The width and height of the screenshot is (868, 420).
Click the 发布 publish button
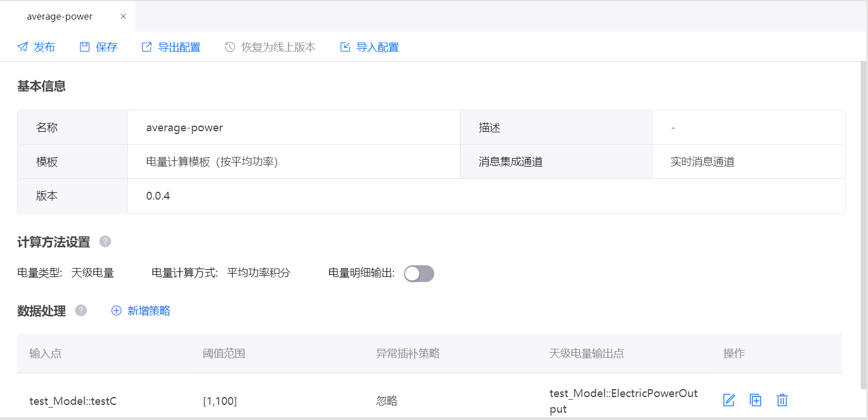(36, 47)
